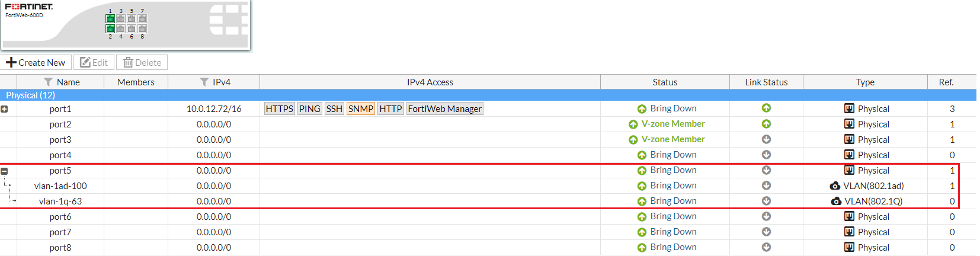Collapse the port5 row
This screenshot has height=256, width=980.
tap(4, 171)
